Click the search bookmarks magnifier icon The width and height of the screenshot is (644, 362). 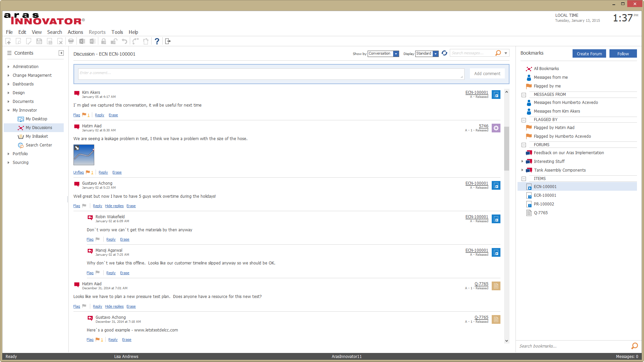[x=634, y=346]
